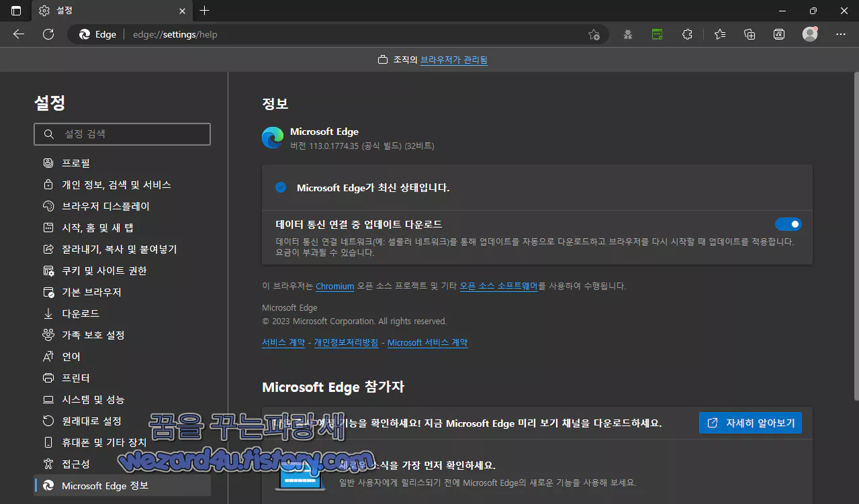Click the gray figure extension icon

point(628,34)
